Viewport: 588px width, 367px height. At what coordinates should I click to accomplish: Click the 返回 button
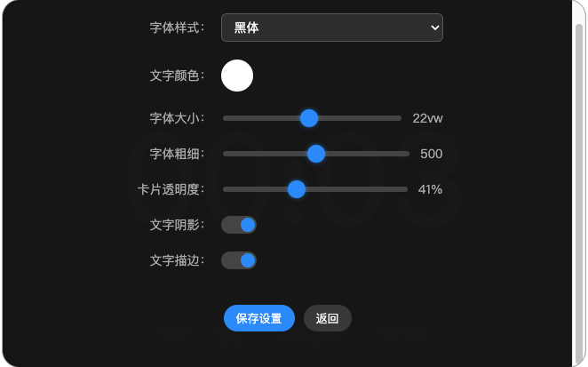coord(328,318)
